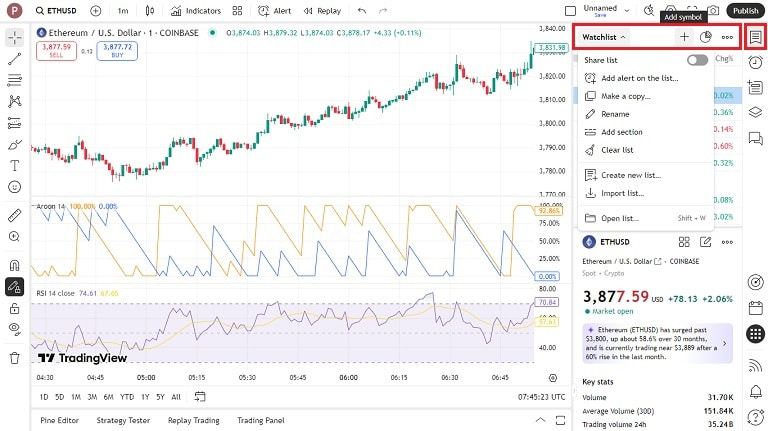Viewport: 768px width, 431px height.
Task: Open the indicator templates grid icon
Action: coord(237,11)
